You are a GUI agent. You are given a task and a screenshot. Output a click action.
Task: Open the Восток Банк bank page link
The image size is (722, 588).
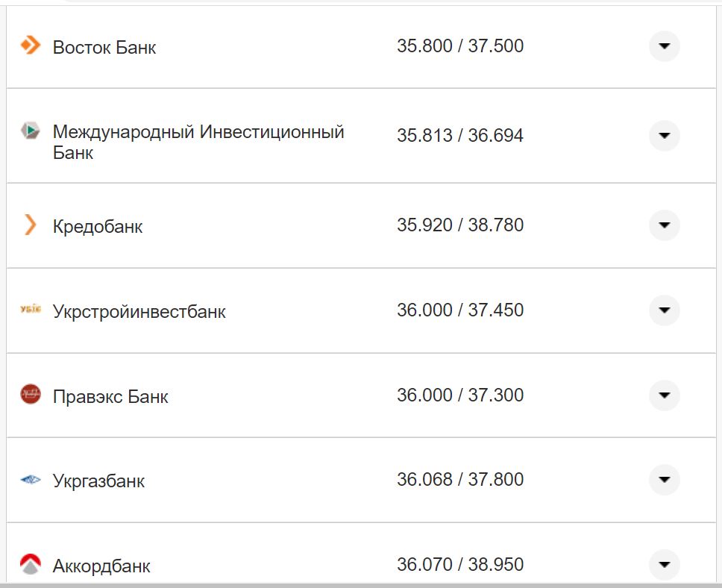click(x=104, y=46)
